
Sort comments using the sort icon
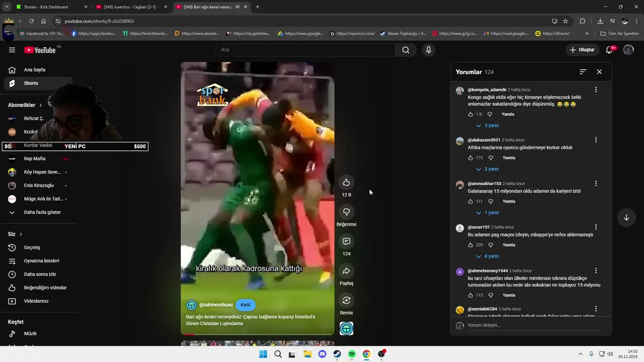click(583, 72)
